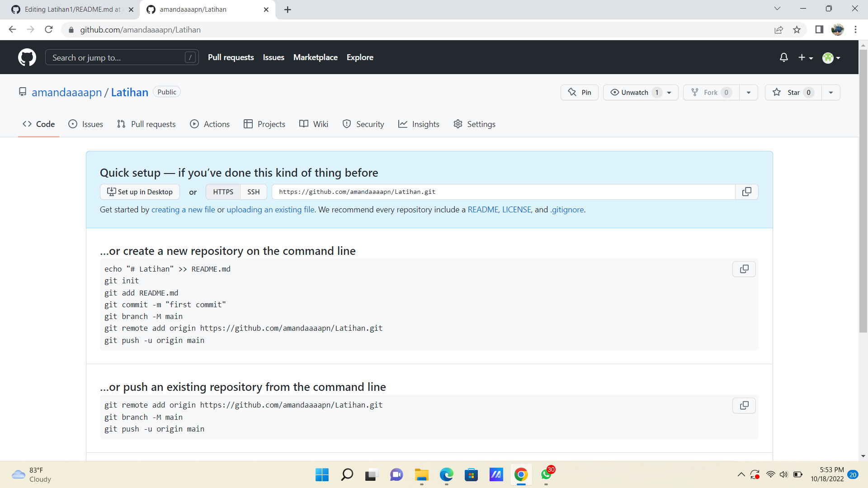Screen dimensions: 868x488
Task: Switch clone URL to SSH
Action: tap(253, 192)
